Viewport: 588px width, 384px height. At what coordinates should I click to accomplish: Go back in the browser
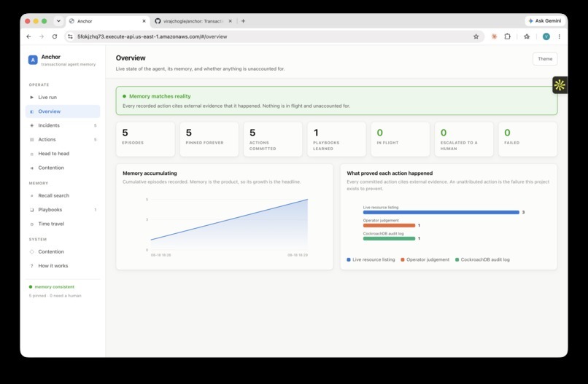click(28, 36)
